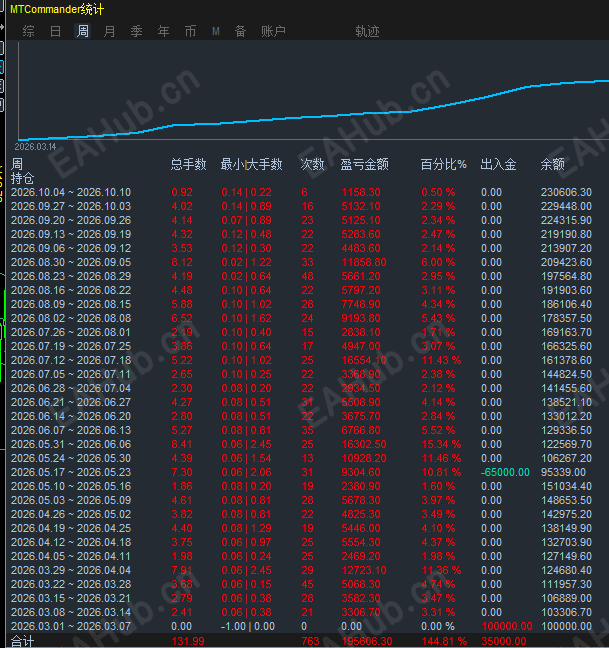Click the 6.00 % percentage value
Image resolution: width=609 pixels, height=648 pixels.
click(x=438, y=262)
